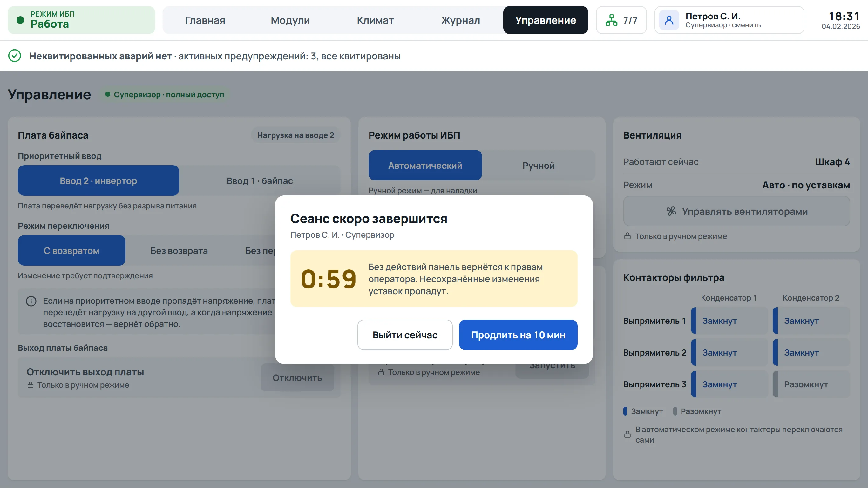Click the info icon in the bypass explanation note
The height and width of the screenshot is (488, 868).
tap(31, 301)
